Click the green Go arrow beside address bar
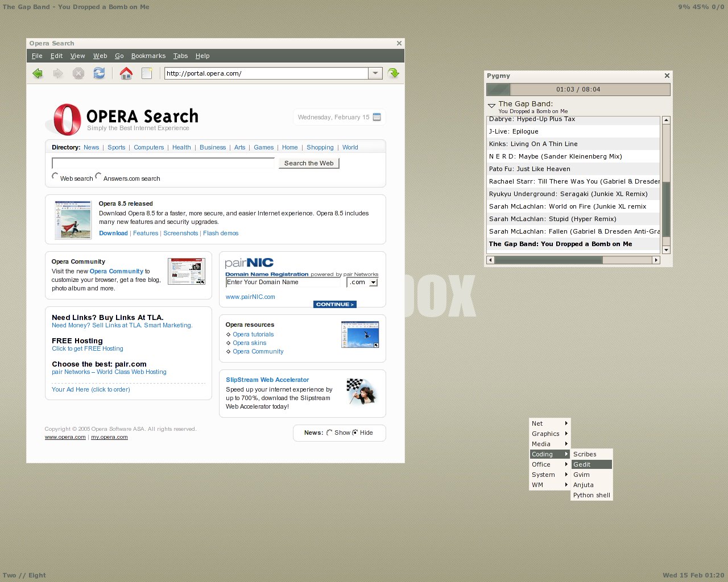This screenshot has width=728, height=582. click(x=393, y=73)
